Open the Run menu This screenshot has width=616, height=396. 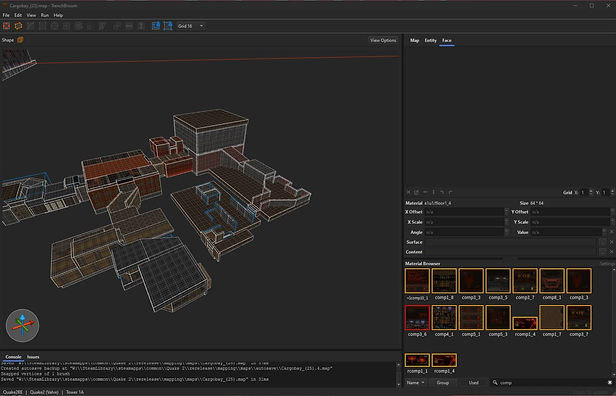[x=45, y=15]
